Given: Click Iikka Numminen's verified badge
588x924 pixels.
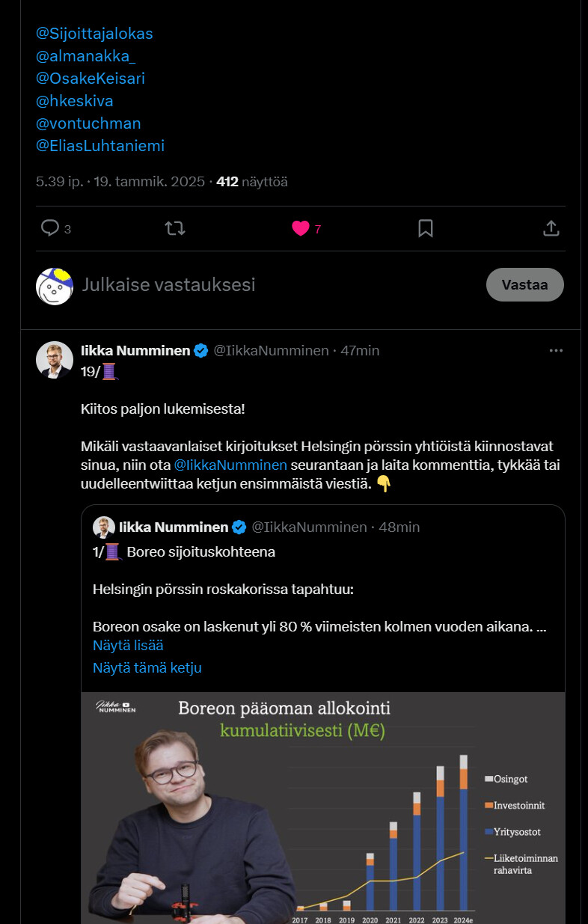Looking at the screenshot, I should 201,350.
